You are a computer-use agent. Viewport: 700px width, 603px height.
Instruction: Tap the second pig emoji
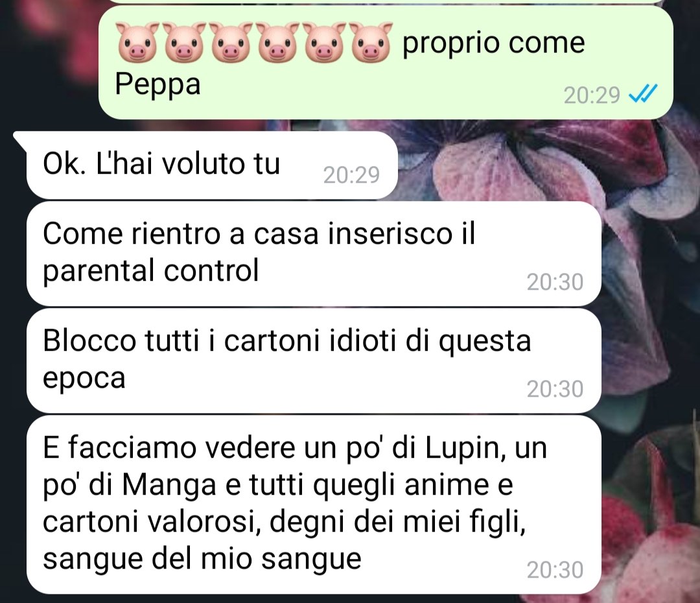pos(184,42)
